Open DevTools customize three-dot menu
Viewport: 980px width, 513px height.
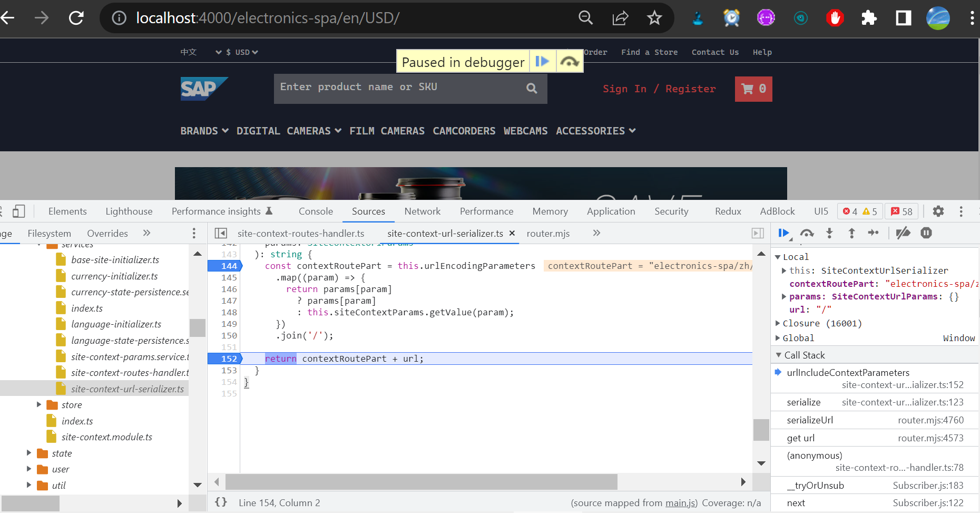[961, 211]
